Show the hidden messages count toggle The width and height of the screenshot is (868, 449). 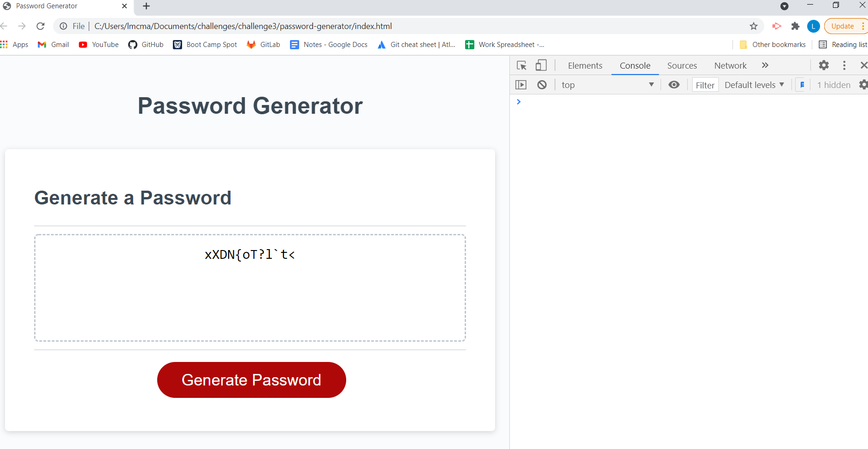click(833, 85)
